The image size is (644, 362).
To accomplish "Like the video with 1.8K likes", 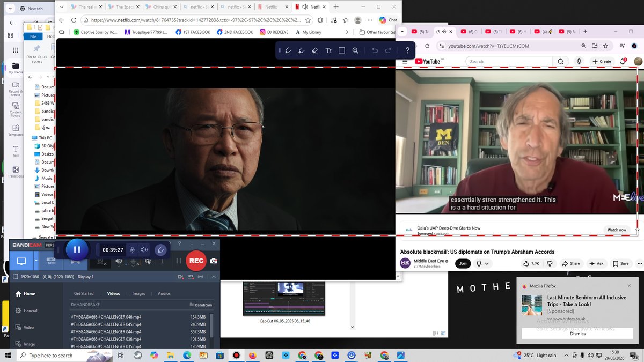I will 531,263.
